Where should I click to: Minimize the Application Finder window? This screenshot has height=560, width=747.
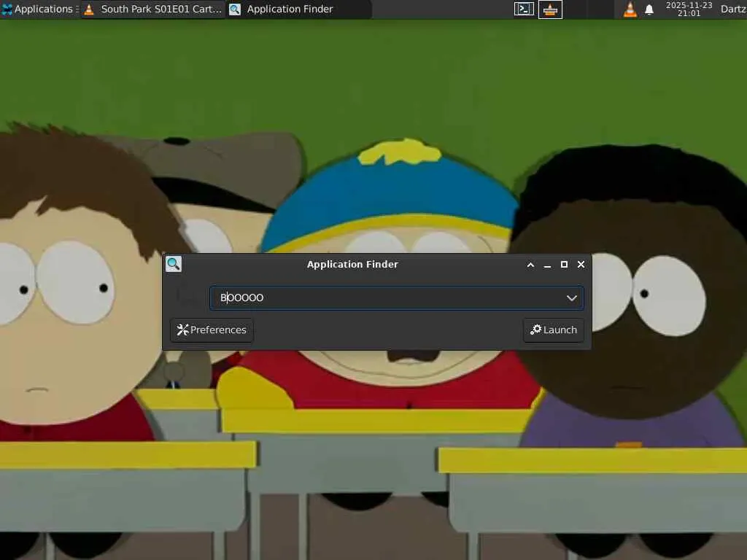coord(547,265)
